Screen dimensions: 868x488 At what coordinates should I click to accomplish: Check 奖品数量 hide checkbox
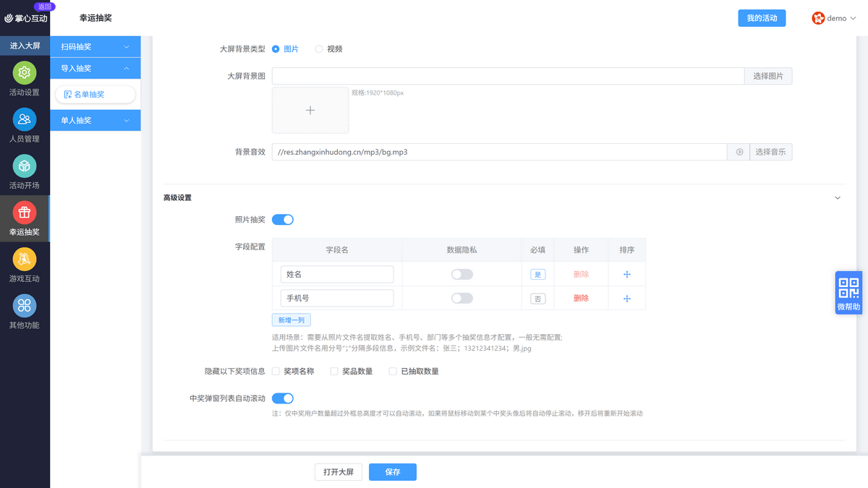334,372
